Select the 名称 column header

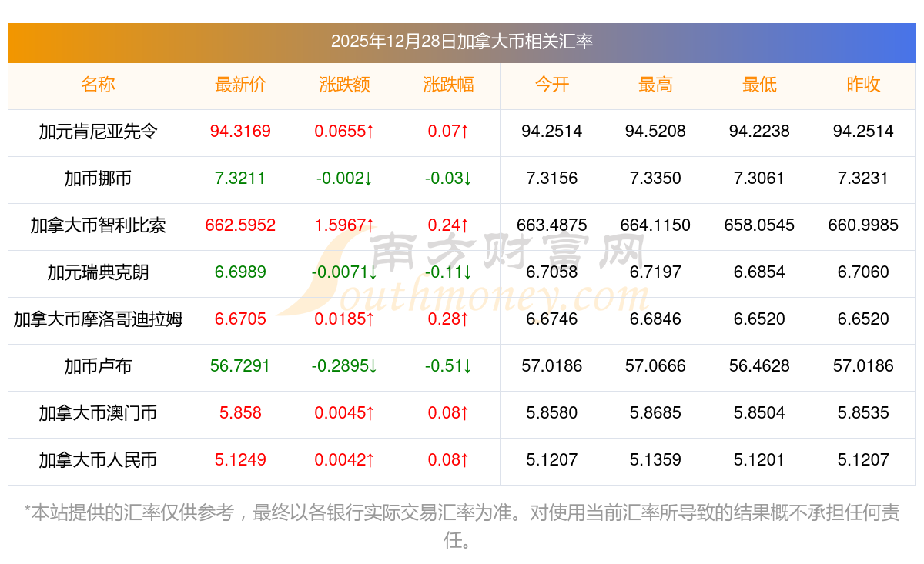(x=98, y=85)
